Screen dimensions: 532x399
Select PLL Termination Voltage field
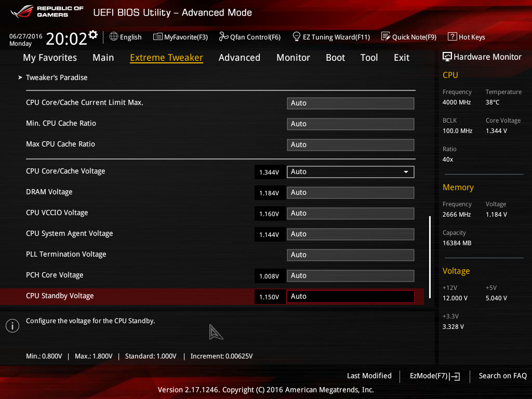(x=351, y=255)
